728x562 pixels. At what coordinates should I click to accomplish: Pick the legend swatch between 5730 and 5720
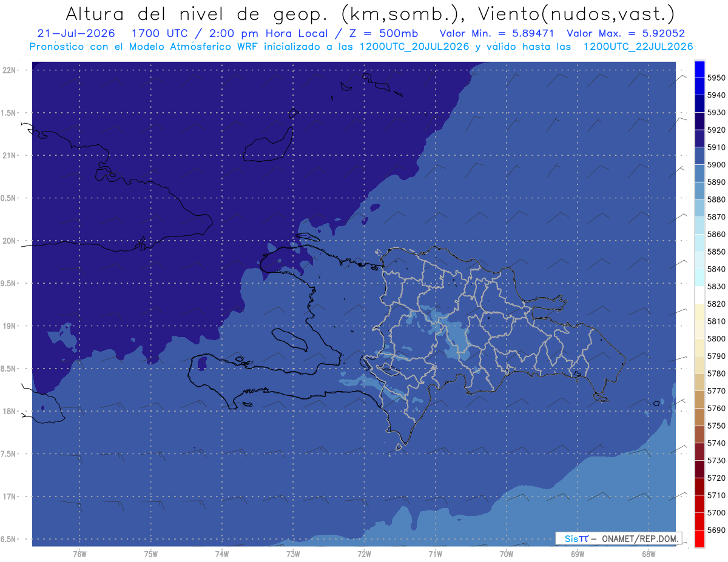[699, 469]
